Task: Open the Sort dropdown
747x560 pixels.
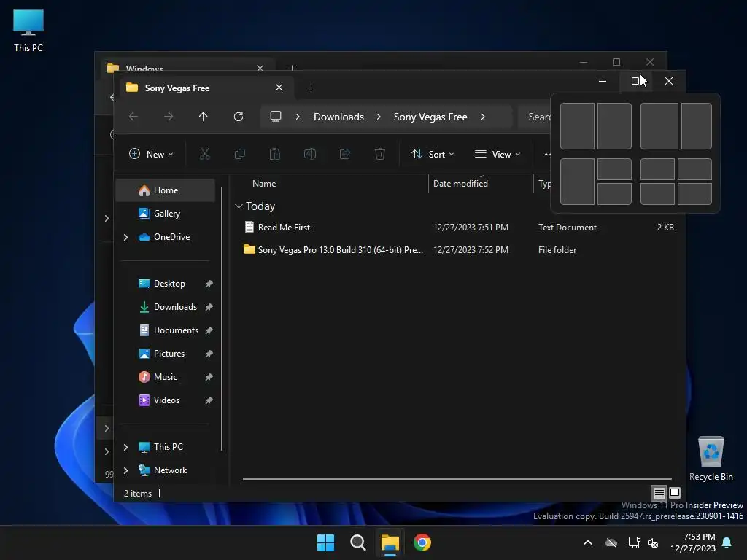Action: pos(433,154)
